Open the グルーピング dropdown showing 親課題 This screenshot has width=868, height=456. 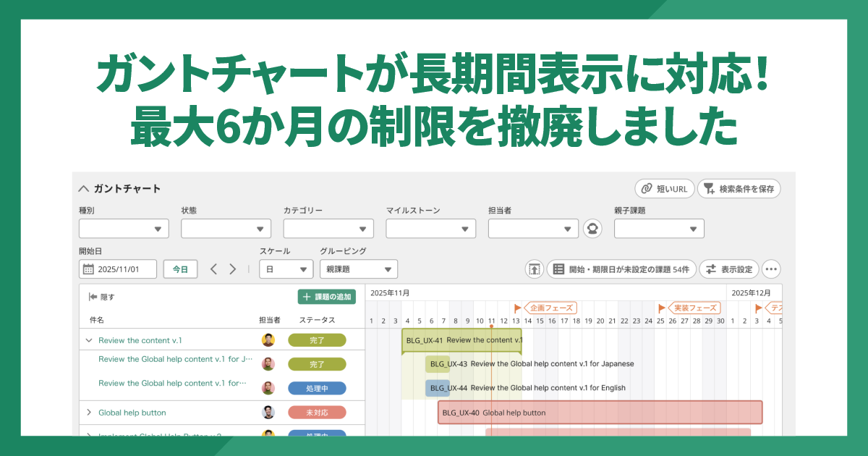point(358,269)
